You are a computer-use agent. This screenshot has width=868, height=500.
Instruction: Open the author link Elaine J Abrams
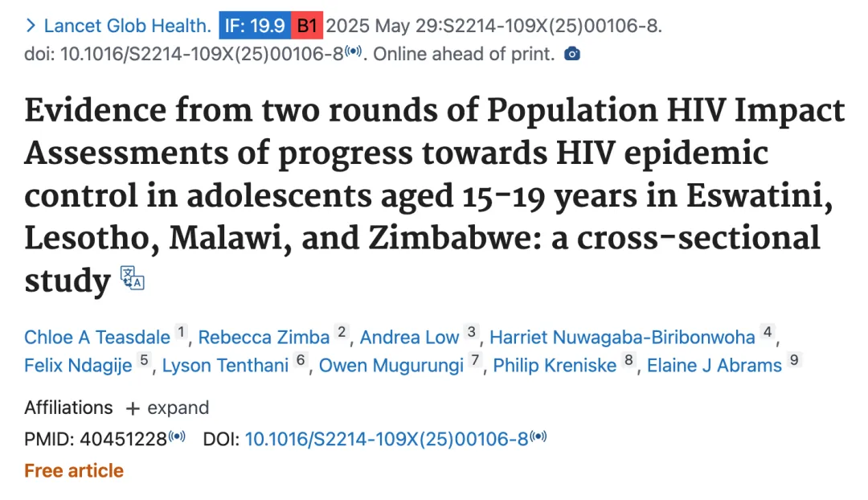[x=714, y=366]
